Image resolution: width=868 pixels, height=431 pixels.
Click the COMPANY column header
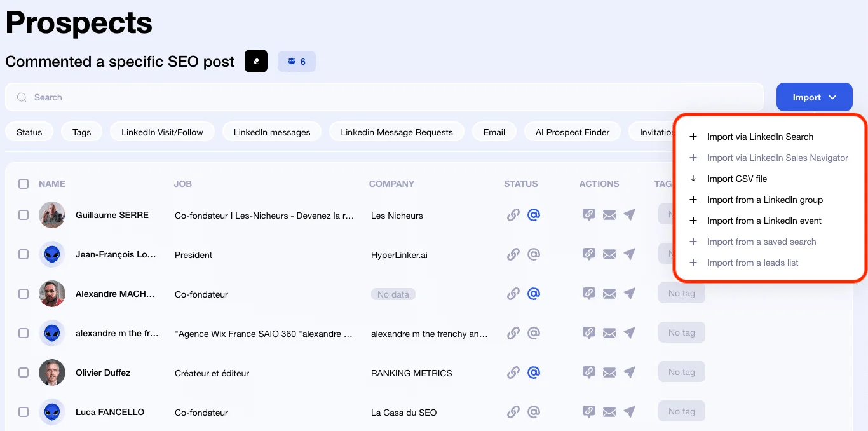pyautogui.click(x=391, y=184)
